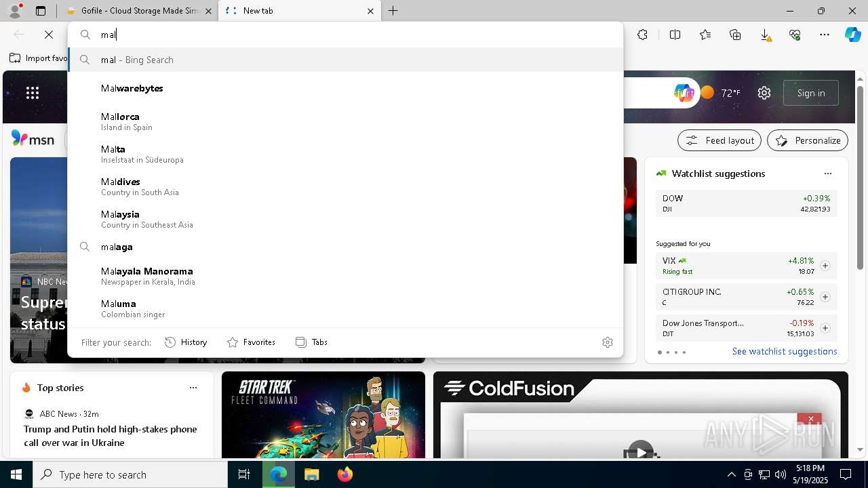Open Trump and Putin phone call story

point(111,436)
